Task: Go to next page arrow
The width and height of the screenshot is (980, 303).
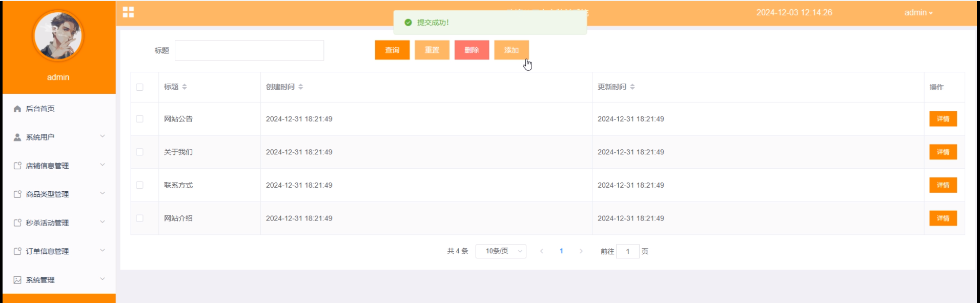Action: [x=581, y=251]
